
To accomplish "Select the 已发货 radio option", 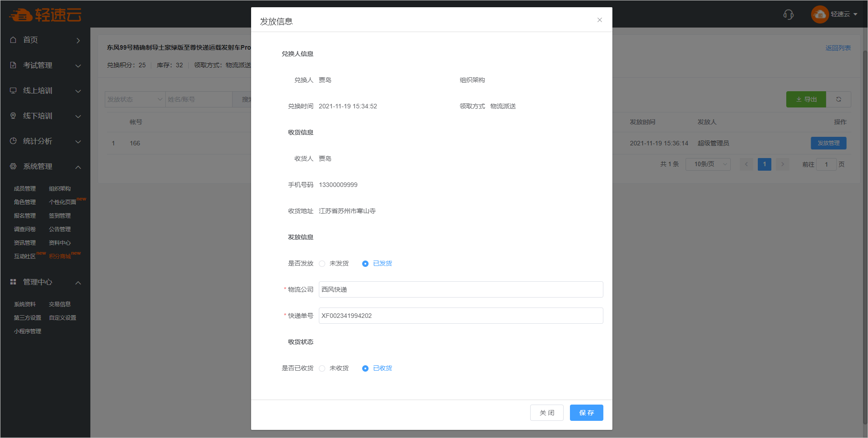I will [365, 264].
